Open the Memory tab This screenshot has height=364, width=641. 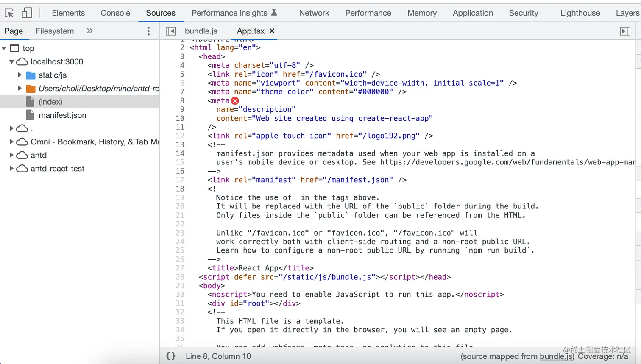[422, 13]
